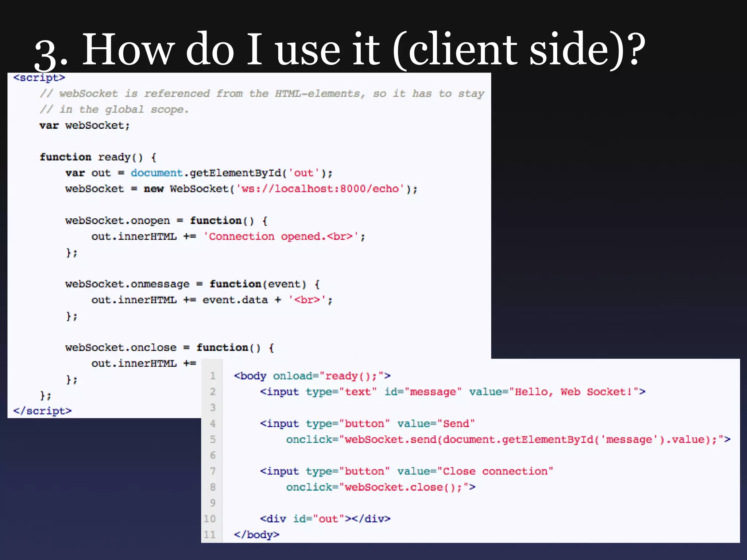Viewport: 747px width, 560px height.
Task: Click the 'onclick="webSocket.close();"' line
Action: (381, 487)
